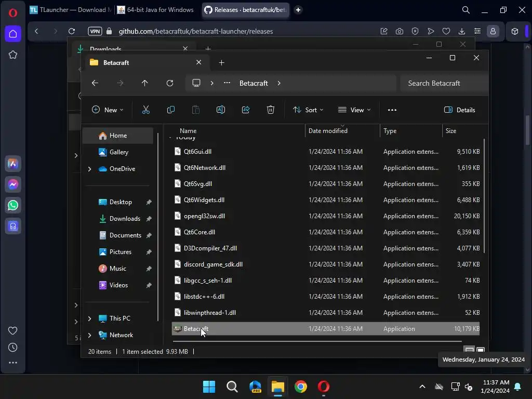This screenshot has width=532, height=399.
Task: Add a new File Explorer tab
Action: click(221, 63)
